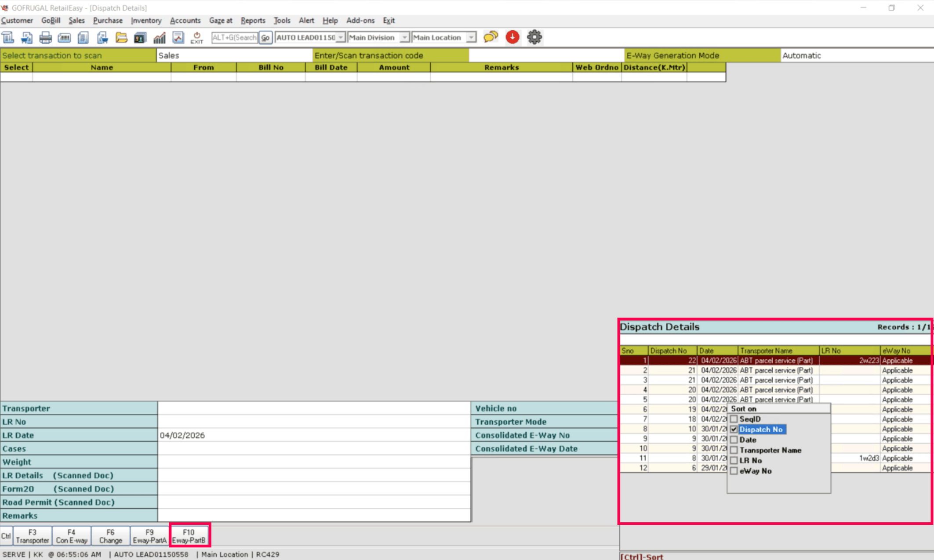Click the Go search button
Screen dimensions: 934x560
[x=265, y=38]
